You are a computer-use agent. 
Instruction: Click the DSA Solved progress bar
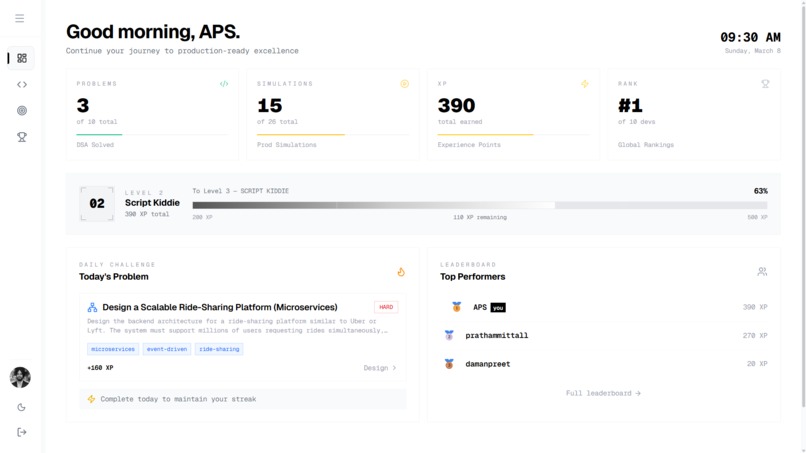point(152,135)
